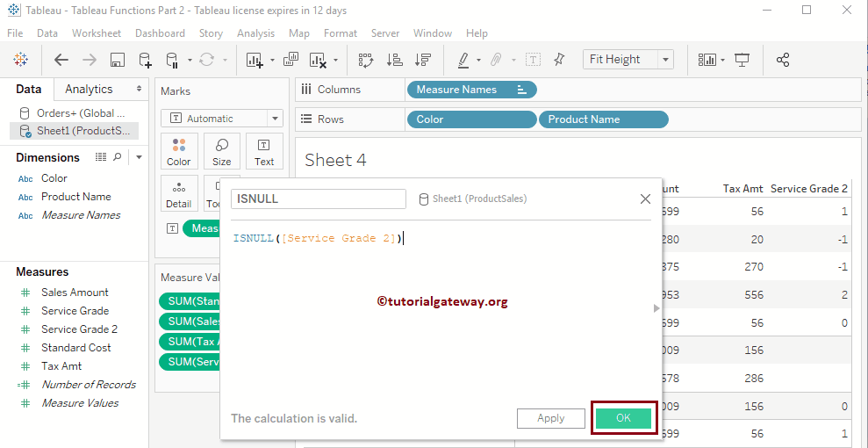
Task: Switch to the Analytics tab
Action: (89, 89)
